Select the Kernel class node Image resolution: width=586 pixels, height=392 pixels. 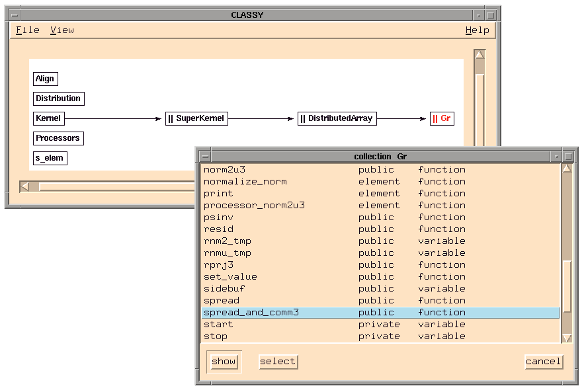pyautogui.click(x=48, y=118)
